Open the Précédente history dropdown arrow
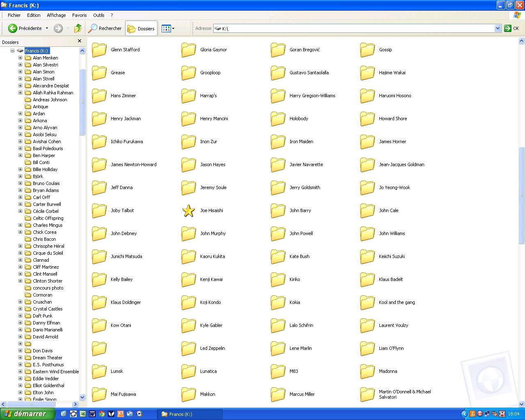The height and width of the screenshot is (420, 525). coord(47,28)
